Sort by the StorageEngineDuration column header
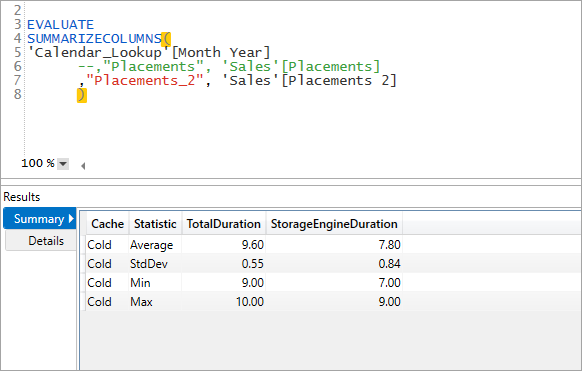Screen dimensions: 582x371 (334, 224)
